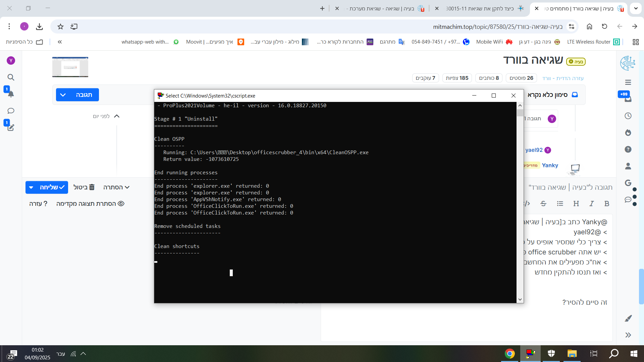Open forum drafts pencil icon
644x362 pixels.
point(11,128)
